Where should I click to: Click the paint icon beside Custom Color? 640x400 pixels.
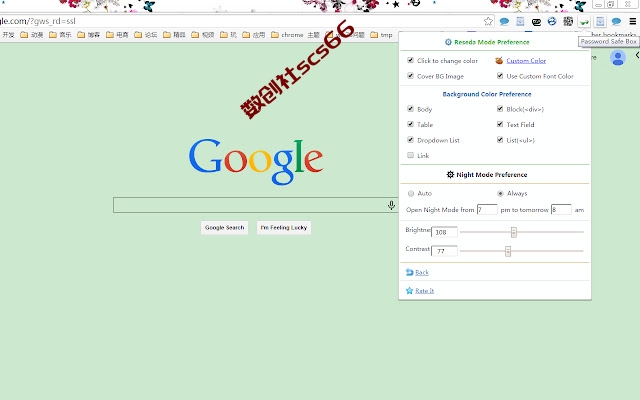click(499, 60)
